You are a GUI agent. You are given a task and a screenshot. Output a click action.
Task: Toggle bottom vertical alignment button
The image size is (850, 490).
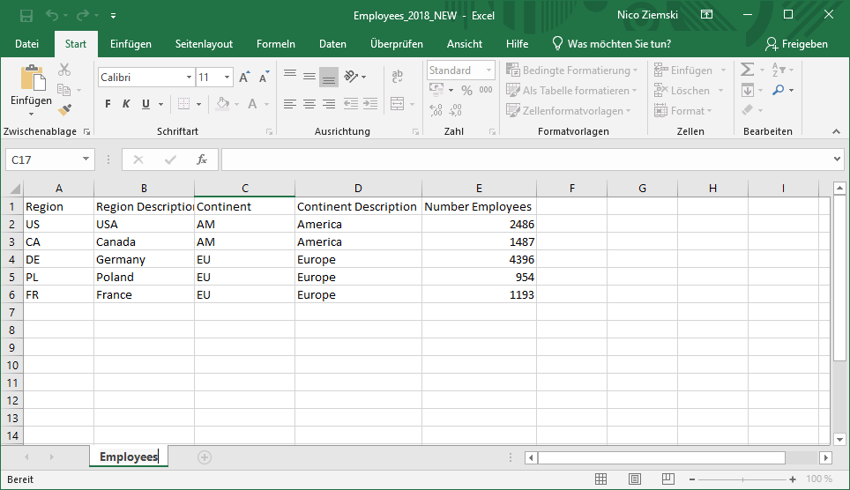pos(328,77)
